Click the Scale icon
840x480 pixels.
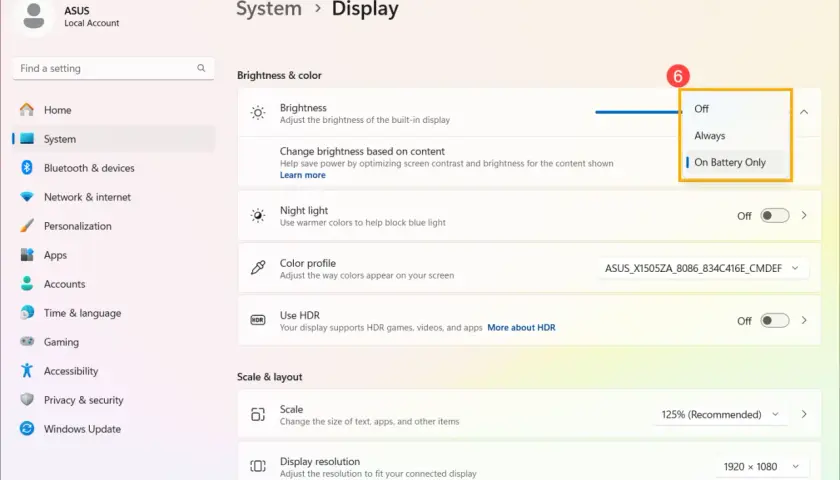click(258, 414)
